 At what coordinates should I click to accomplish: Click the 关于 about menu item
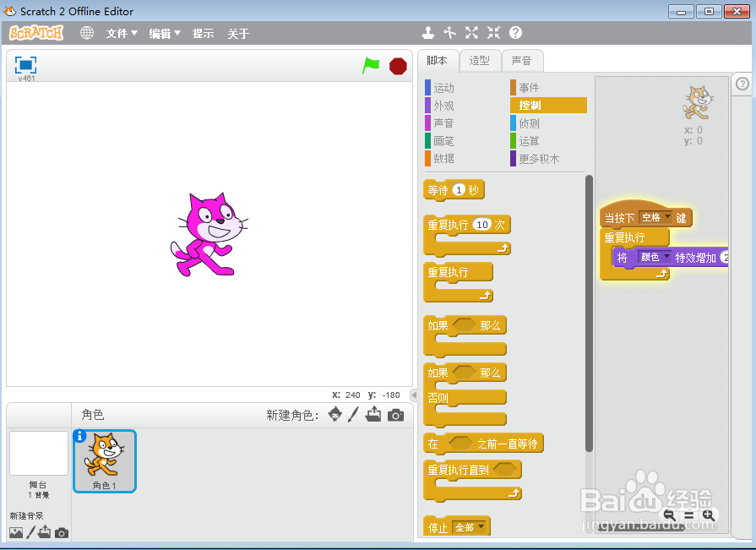[x=238, y=33]
